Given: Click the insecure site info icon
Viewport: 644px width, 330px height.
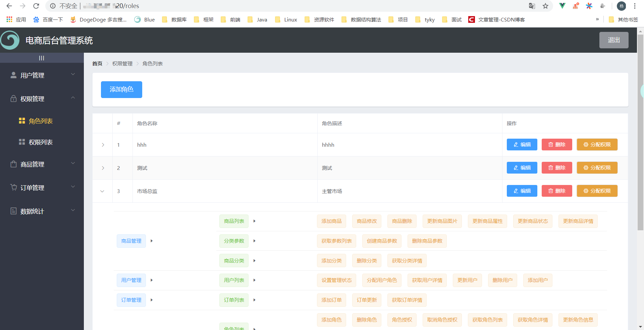Looking at the screenshot, I should [x=53, y=6].
